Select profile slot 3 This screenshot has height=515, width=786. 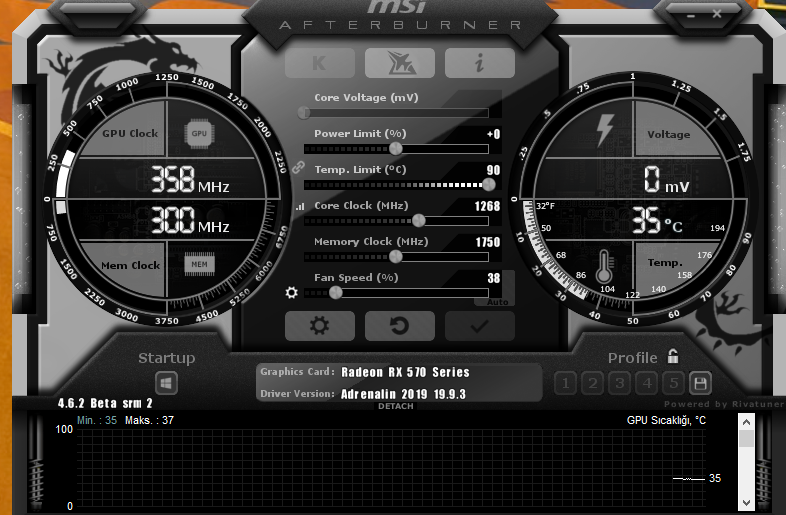coord(620,384)
